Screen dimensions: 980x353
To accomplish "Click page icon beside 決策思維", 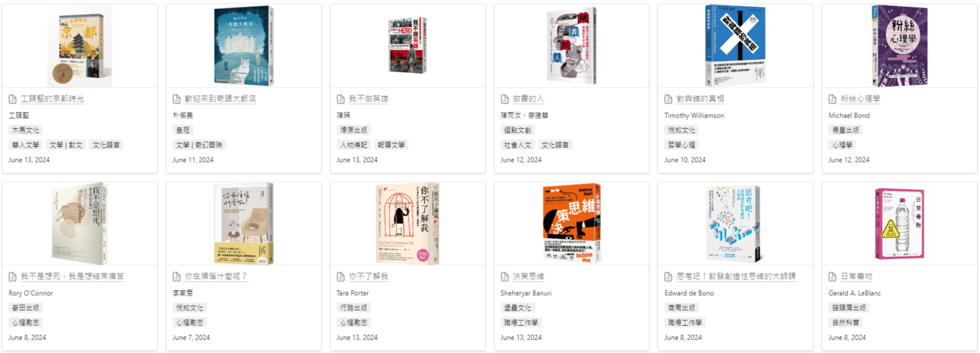I will (504, 276).
